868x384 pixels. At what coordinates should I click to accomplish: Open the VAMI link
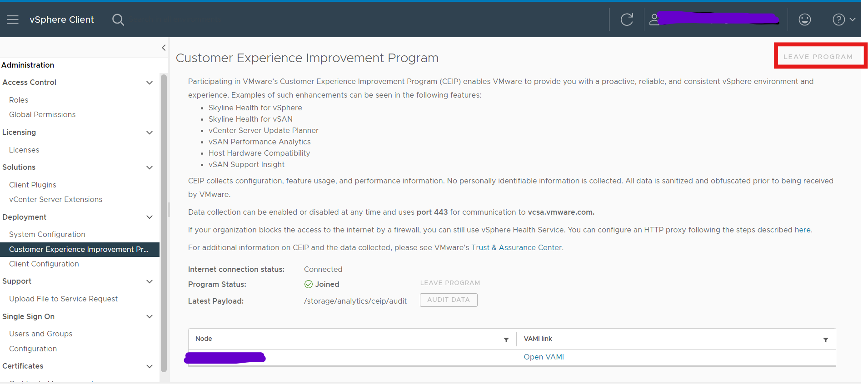click(544, 357)
